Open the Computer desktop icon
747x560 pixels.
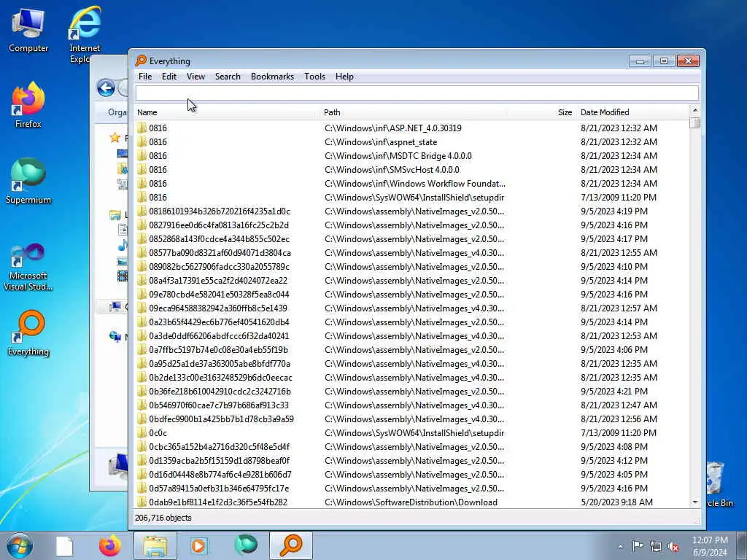click(28, 31)
